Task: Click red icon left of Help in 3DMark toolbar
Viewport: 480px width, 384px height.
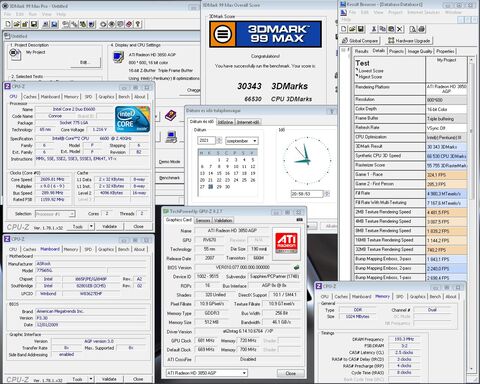Action: [129, 24]
